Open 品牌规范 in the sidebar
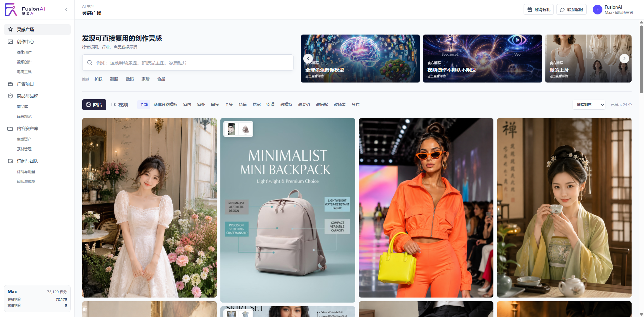644x317 pixels. (24, 116)
